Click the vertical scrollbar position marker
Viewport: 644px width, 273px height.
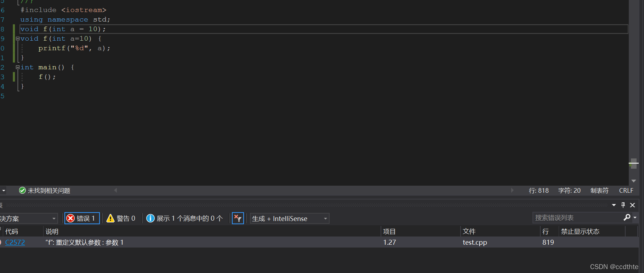(633, 163)
